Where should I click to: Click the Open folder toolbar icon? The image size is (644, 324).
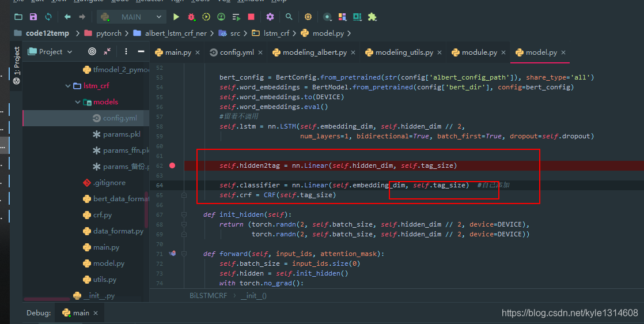(x=18, y=17)
